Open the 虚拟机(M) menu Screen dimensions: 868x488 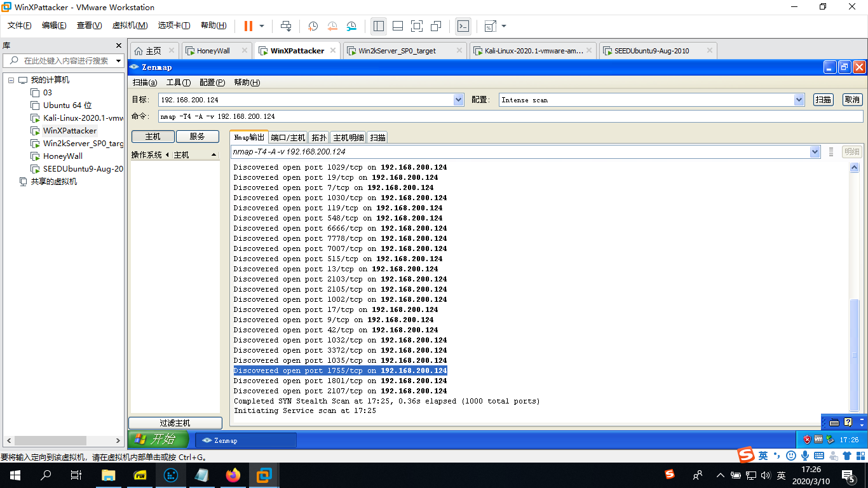click(130, 25)
